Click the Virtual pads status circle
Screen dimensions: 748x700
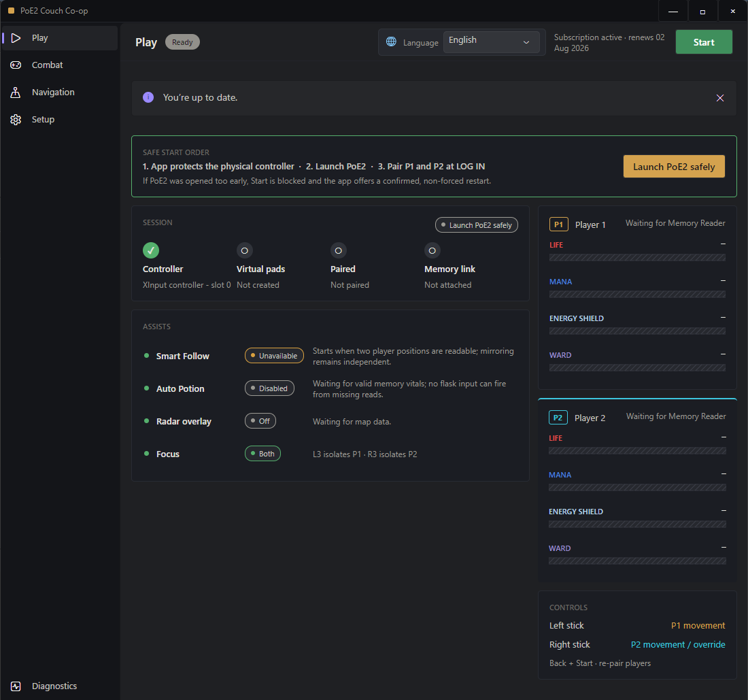pyautogui.click(x=245, y=250)
